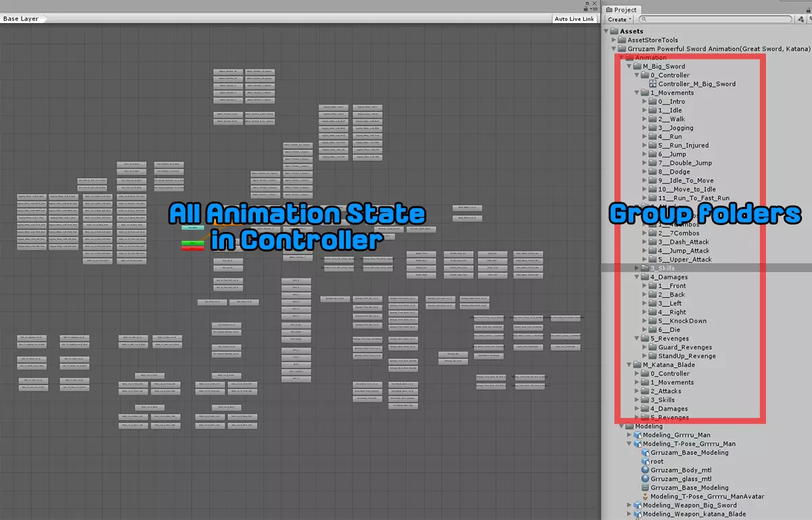The image size is (812, 520).
Task: Click the green Entry state node
Action: pyautogui.click(x=192, y=243)
